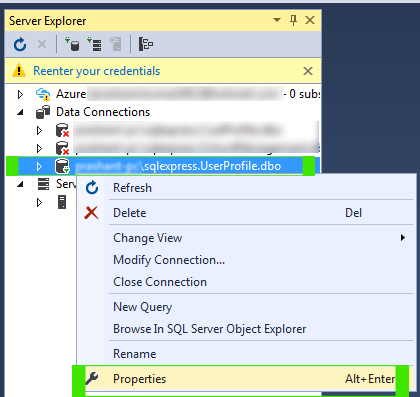Open the Server Explorer window position dropdown
Image resolution: width=420 pixels, height=397 pixels.
(x=277, y=20)
